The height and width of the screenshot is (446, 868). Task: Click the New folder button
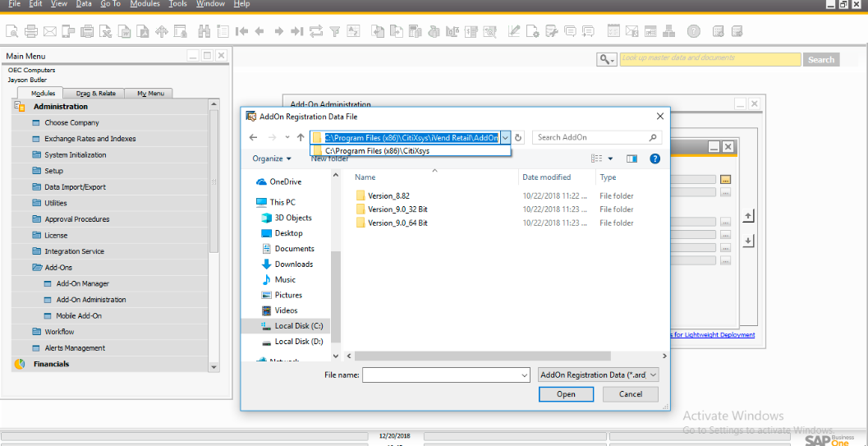(330, 159)
